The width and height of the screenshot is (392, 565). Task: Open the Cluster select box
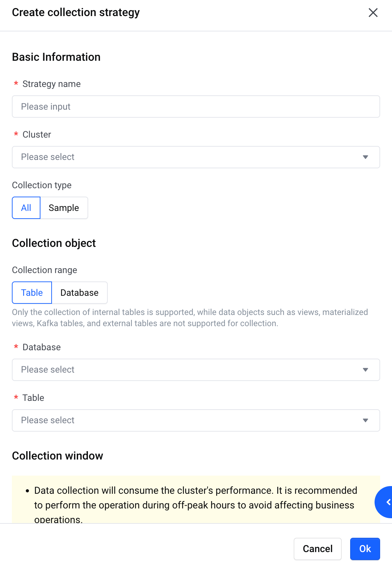[196, 157]
